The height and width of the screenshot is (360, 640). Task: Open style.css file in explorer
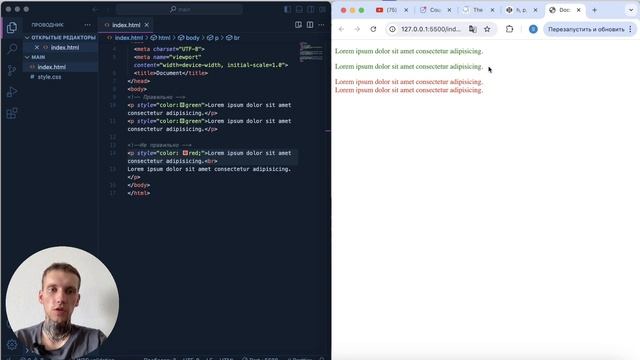[x=49, y=77]
